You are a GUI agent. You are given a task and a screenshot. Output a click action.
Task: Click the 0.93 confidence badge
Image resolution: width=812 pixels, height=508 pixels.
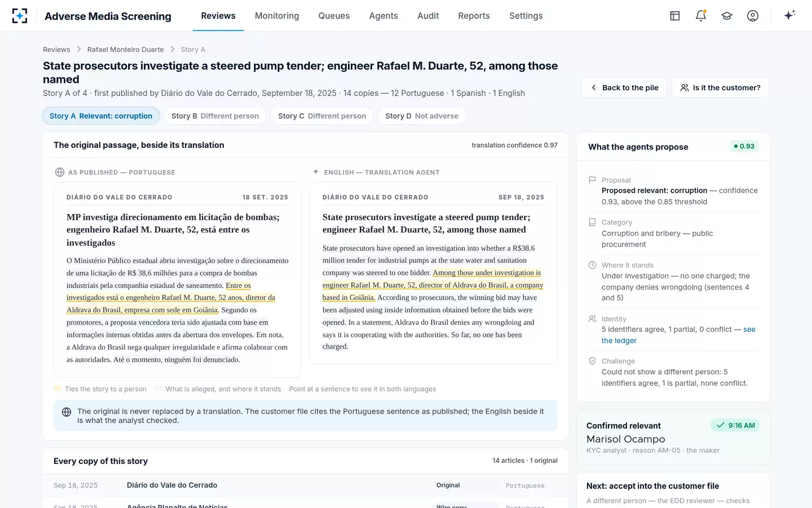tap(744, 146)
